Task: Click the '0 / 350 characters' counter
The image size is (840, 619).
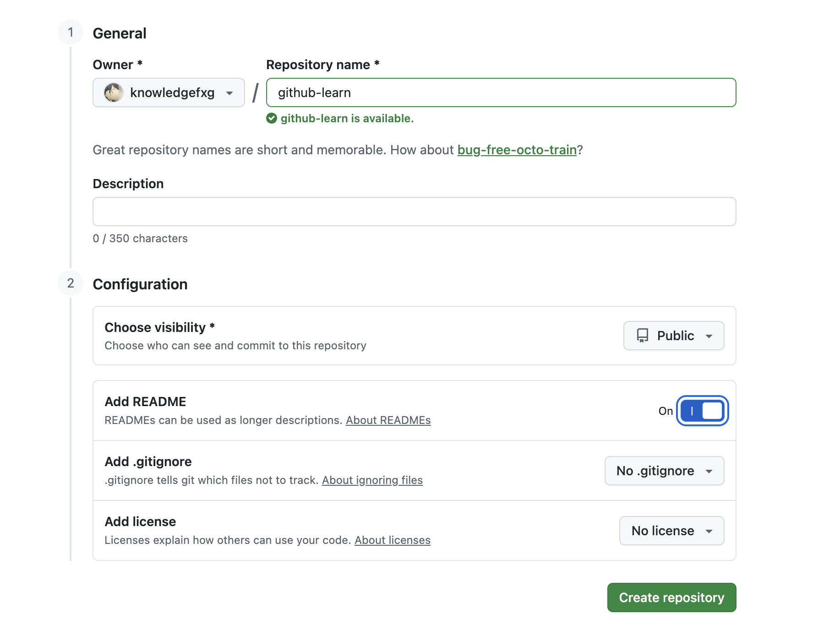Action: pos(140,239)
